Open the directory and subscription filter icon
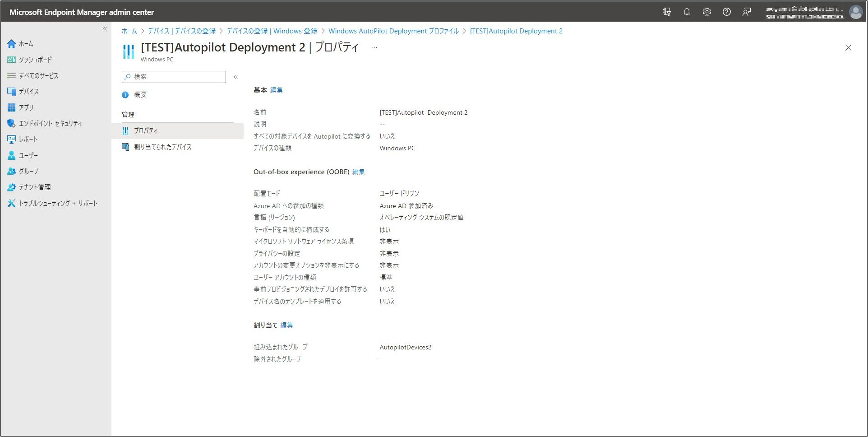The width and height of the screenshot is (868, 437). click(x=667, y=12)
